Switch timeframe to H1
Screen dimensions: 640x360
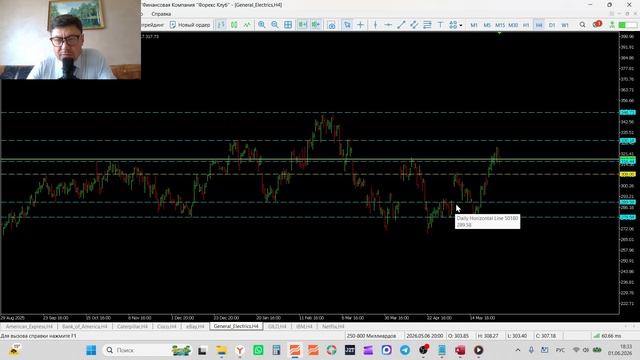click(x=526, y=25)
